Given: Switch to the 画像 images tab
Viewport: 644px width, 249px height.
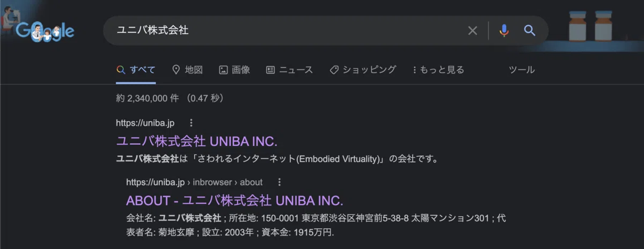Looking at the screenshot, I should click(235, 70).
